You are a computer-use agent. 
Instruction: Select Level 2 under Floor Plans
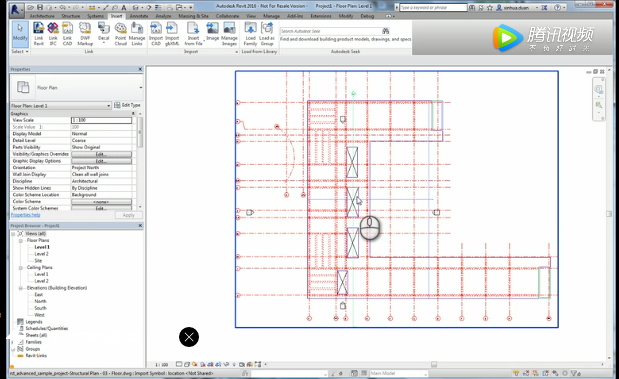pos(41,254)
